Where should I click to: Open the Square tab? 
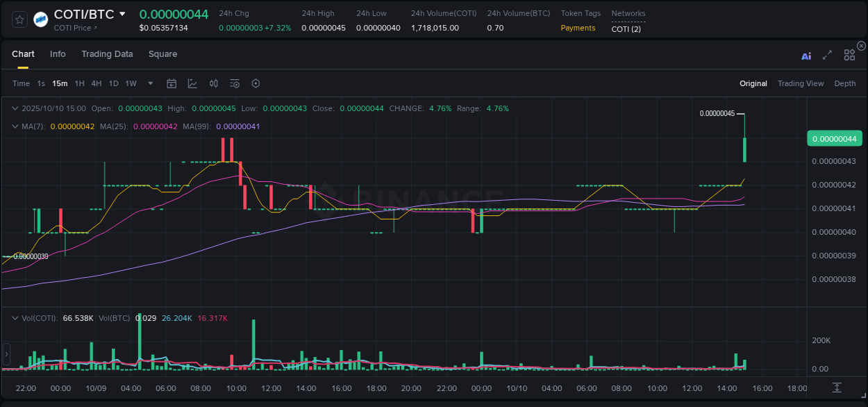[x=162, y=54]
